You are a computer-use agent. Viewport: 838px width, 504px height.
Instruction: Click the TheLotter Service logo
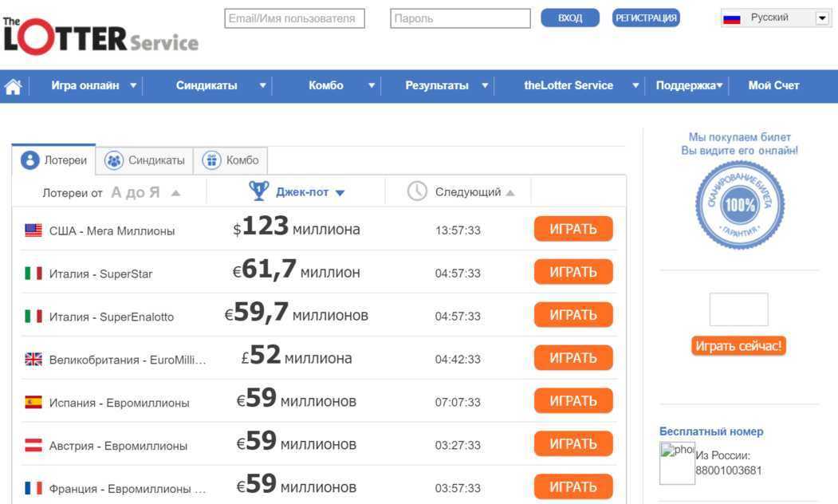pyautogui.click(x=100, y=36)
